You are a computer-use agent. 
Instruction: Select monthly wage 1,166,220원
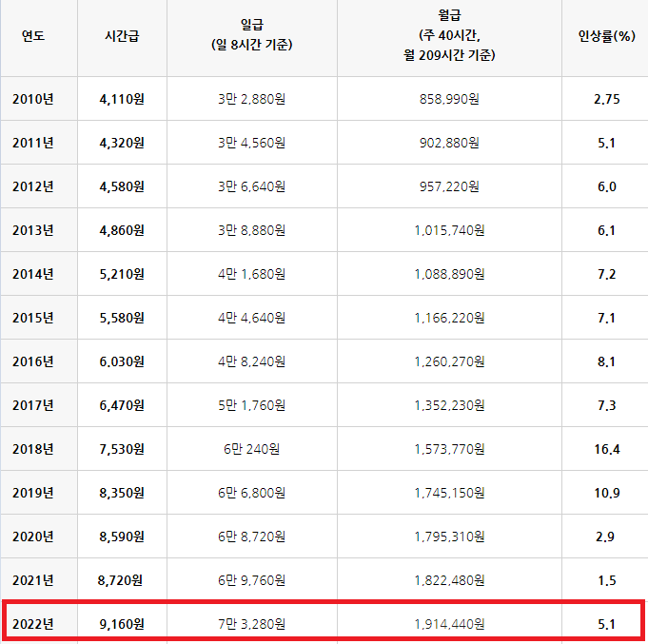click(x=449, y=318)
